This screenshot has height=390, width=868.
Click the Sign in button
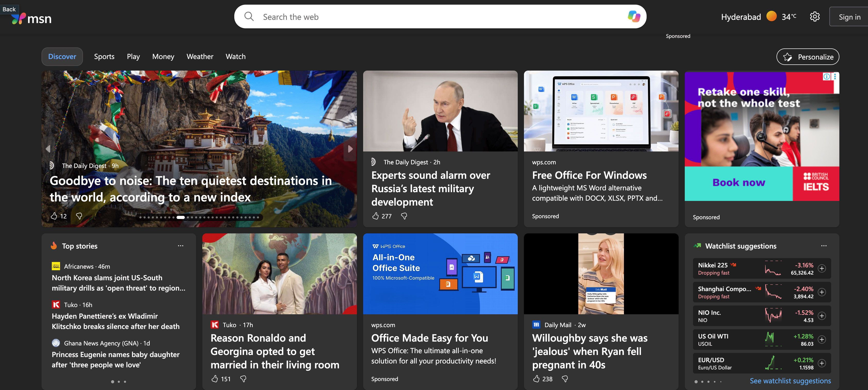[x=849, y=17]
